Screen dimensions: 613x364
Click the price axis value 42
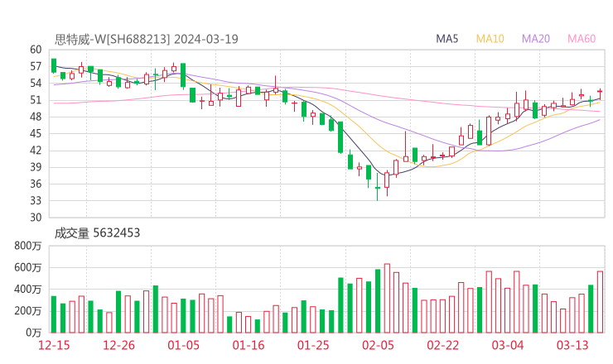tap(36, 151)
